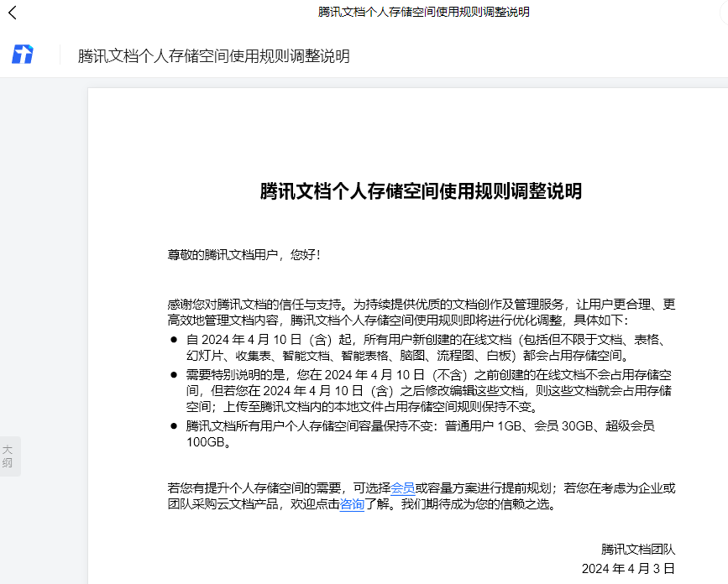Click the final paragraph about upgrading storage

click(x=378, y=494)
